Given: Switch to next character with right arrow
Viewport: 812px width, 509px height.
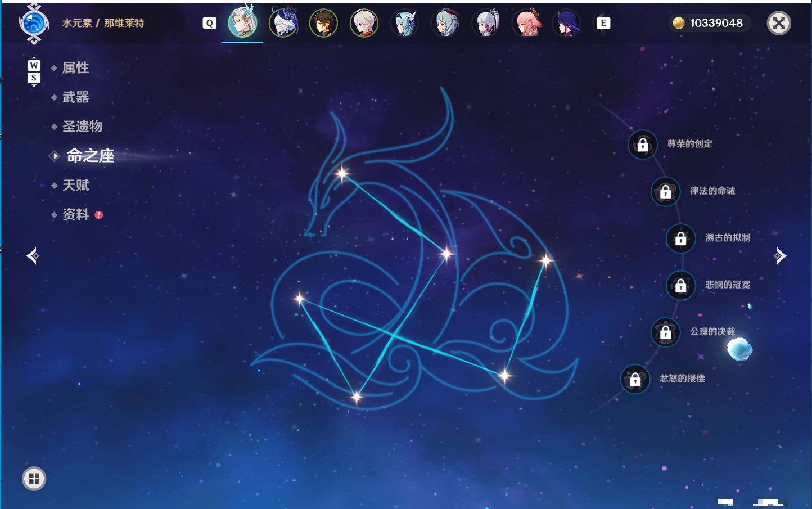Looking at the screenshot, I should point(780,256).
